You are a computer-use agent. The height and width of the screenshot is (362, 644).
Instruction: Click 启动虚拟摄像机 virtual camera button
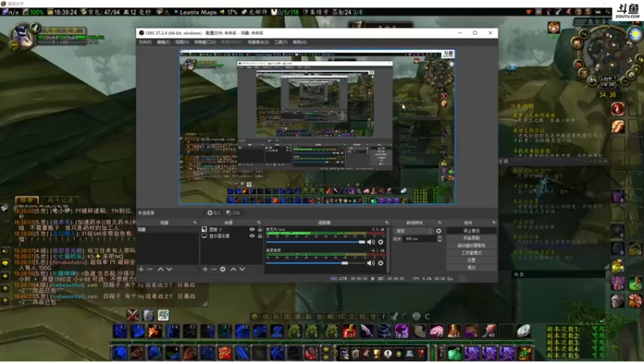click(x=471, y=245)
